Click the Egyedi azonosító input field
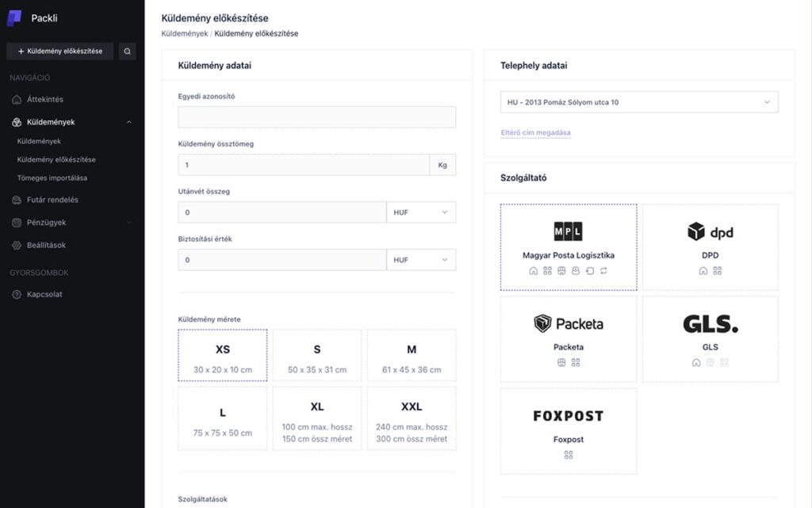Viewport: 812px width, 508px height. pos(316,117)
